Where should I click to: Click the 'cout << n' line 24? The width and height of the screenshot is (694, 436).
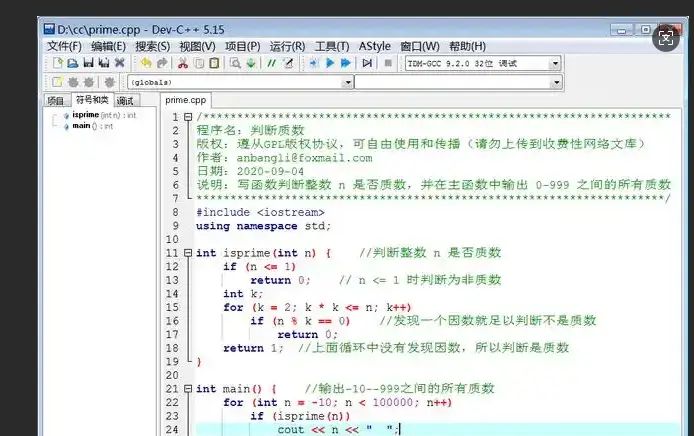pos(339,430)
